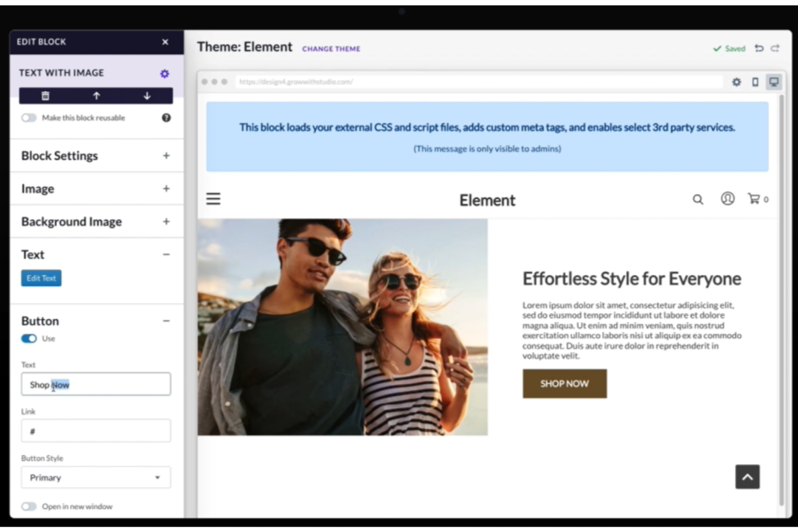Switch preview to mobile view
The width and height of the screenshot is (798, 532).
tap(754, 82)
